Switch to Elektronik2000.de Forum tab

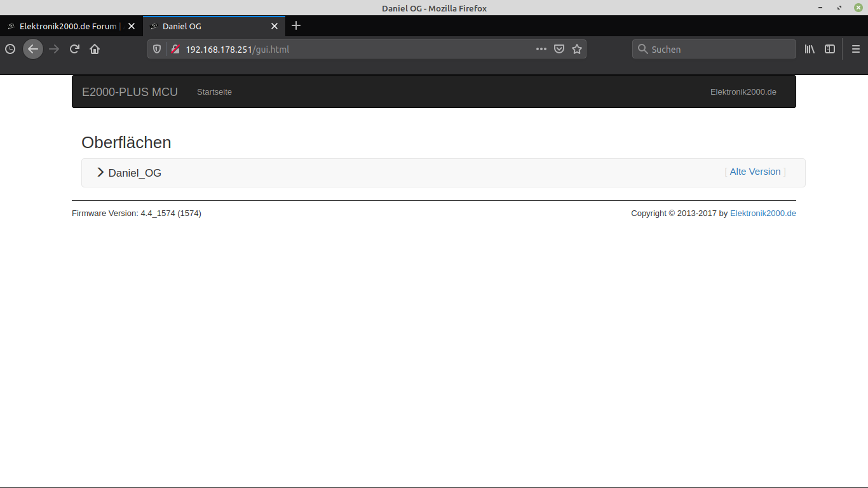(67, 26)
